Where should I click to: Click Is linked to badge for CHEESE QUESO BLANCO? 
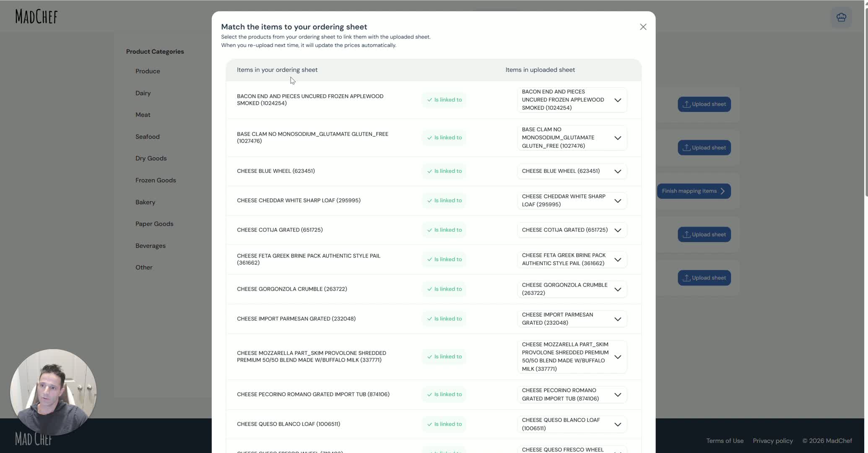(x=444, y=424)
